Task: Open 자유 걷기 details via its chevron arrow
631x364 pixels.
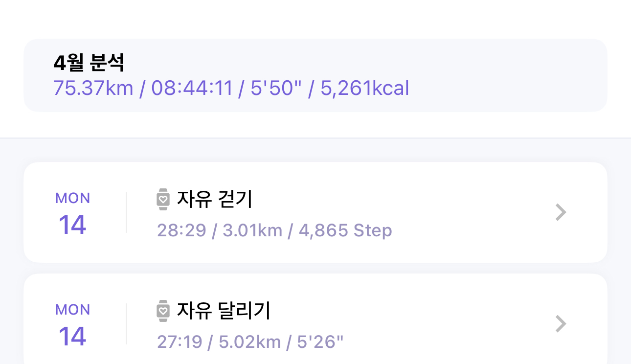Action: 561,212
